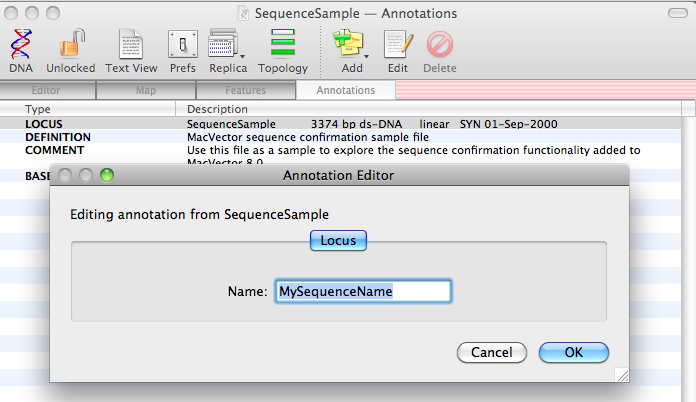This screenshot has width=696, height=402.
Task: Switch to the Map tab
Action: pos(146,91)
